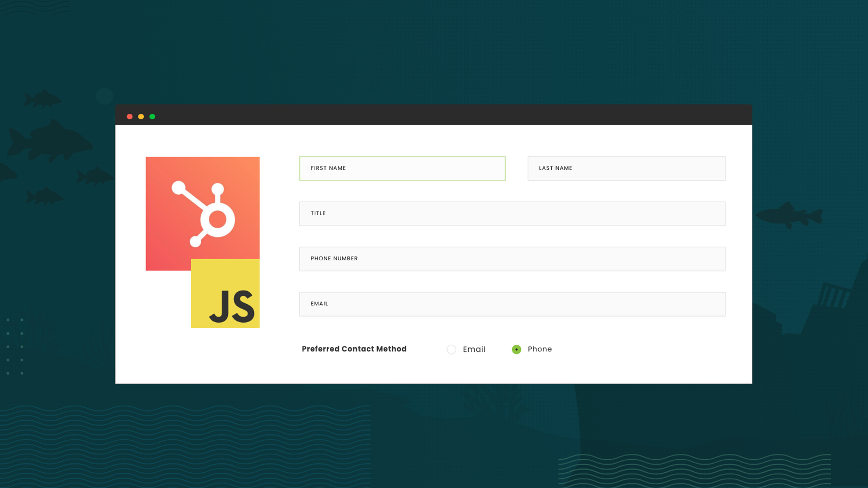Focus the Last Name input field
The image size is (868, 488).
pos(626,169)
